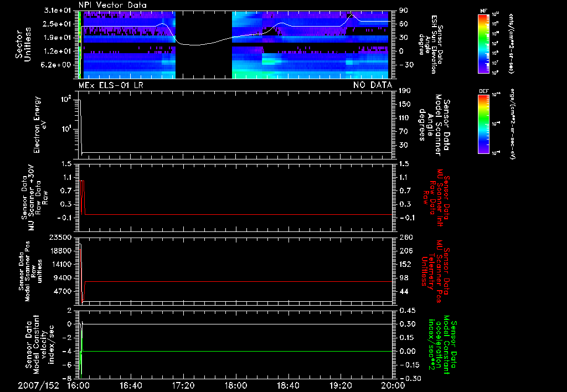Select the 'MEx ELS-01 LR' panel title
This screenshot has height=392, width=567.
[x=111, y=85]
